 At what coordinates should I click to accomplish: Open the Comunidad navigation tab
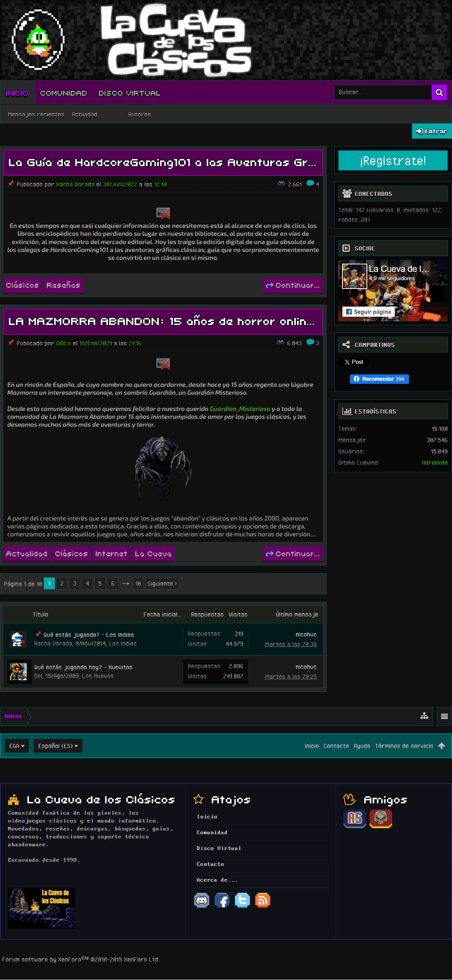64,93
